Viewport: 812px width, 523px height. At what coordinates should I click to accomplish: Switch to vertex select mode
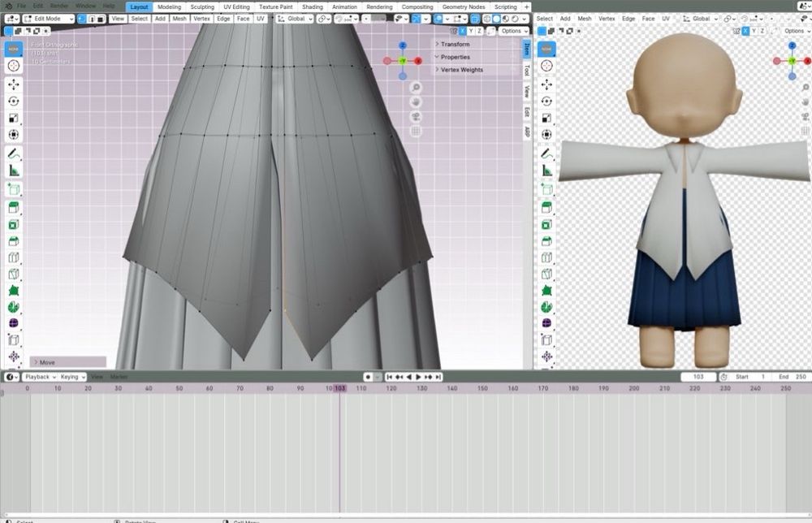coord(82,19)
